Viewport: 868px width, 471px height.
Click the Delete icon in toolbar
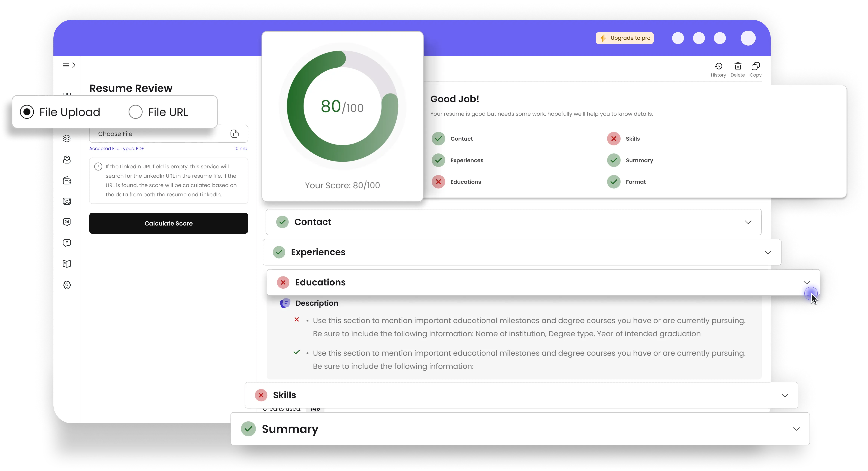coord(737,66)
